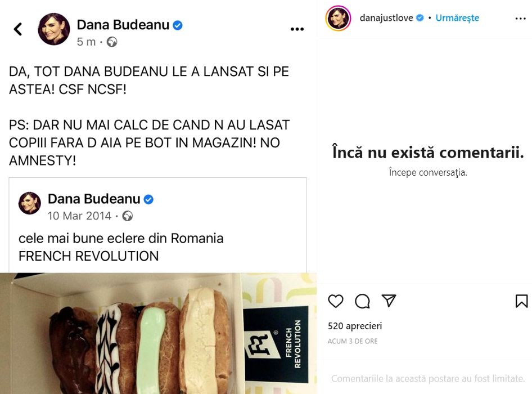
Task: Click globe icon next to 10 Mar 2014
Action: [x=128, y=216]
